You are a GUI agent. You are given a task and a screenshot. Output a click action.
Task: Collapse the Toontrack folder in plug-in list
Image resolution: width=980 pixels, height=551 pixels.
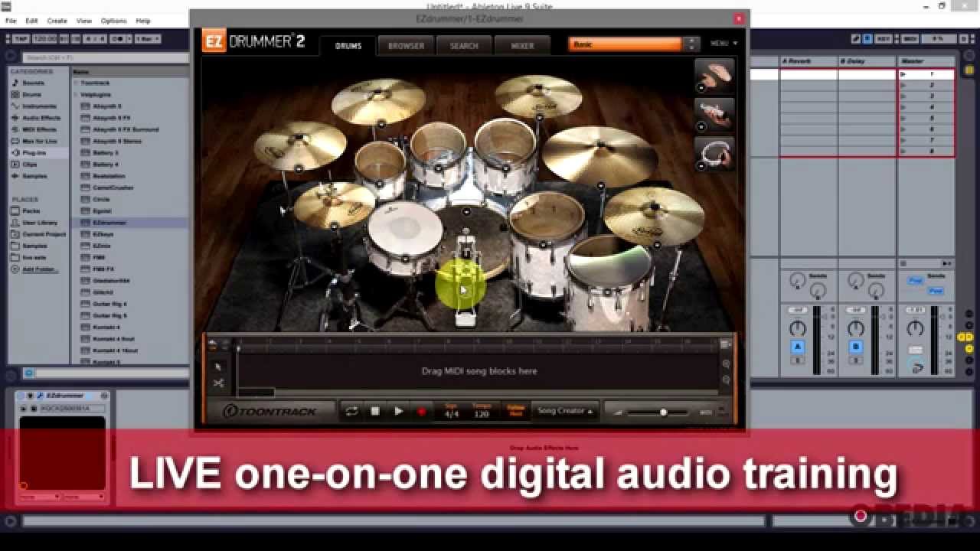[x=76, y=83]
